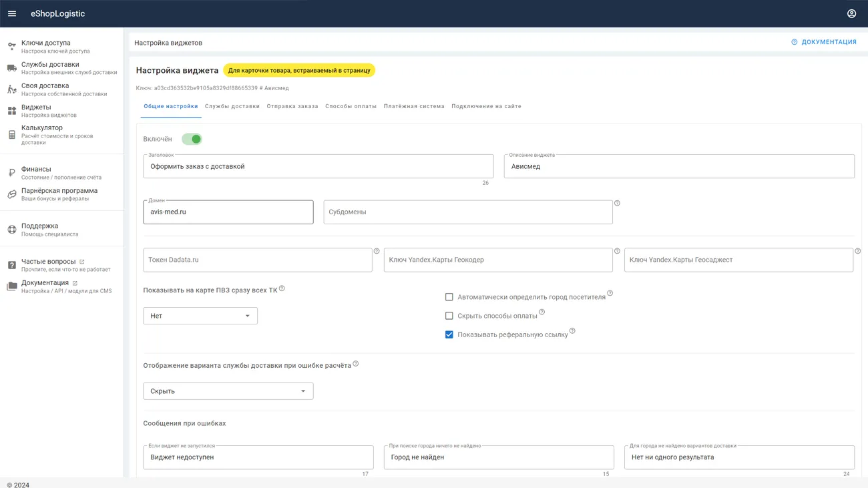Expand the Нет dropdown for ПВЗ display
Screen dimensions: 868x488
coord(200,316)
